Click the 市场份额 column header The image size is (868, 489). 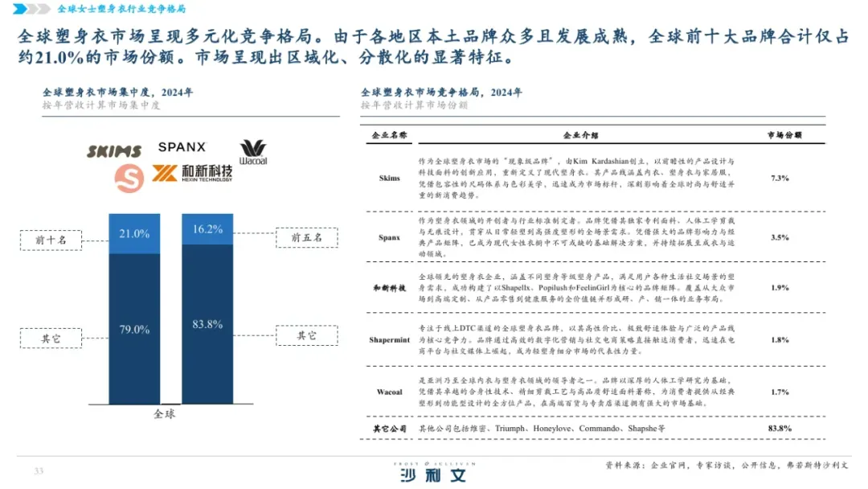pyautogui.click(x=784, y=135)
